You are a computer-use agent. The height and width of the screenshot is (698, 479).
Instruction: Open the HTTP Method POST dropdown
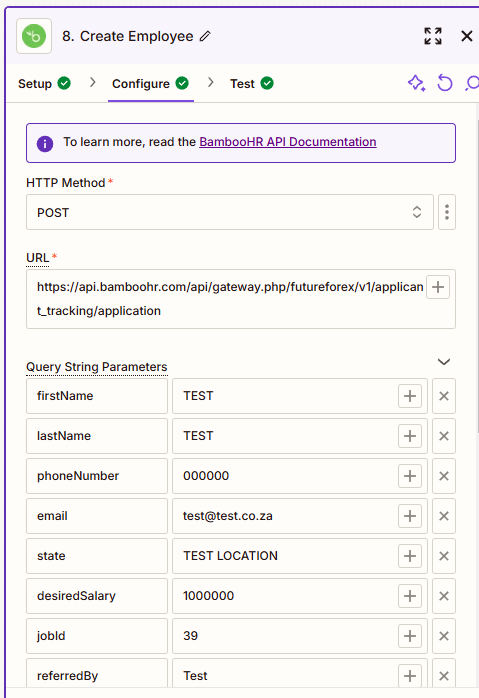[230, 212]
